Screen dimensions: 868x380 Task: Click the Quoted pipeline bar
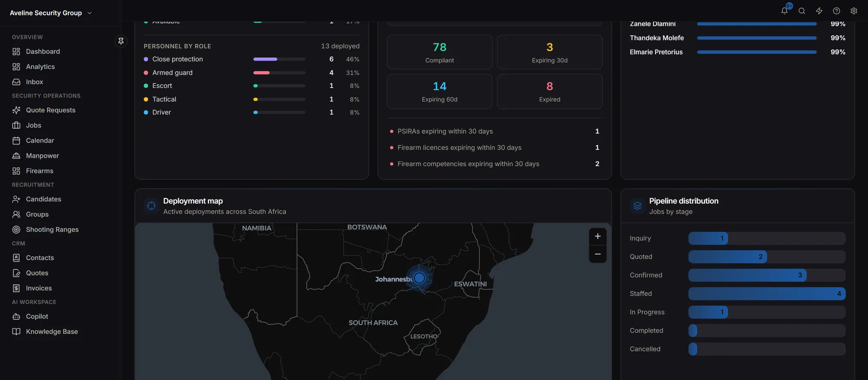pos(728,257)
